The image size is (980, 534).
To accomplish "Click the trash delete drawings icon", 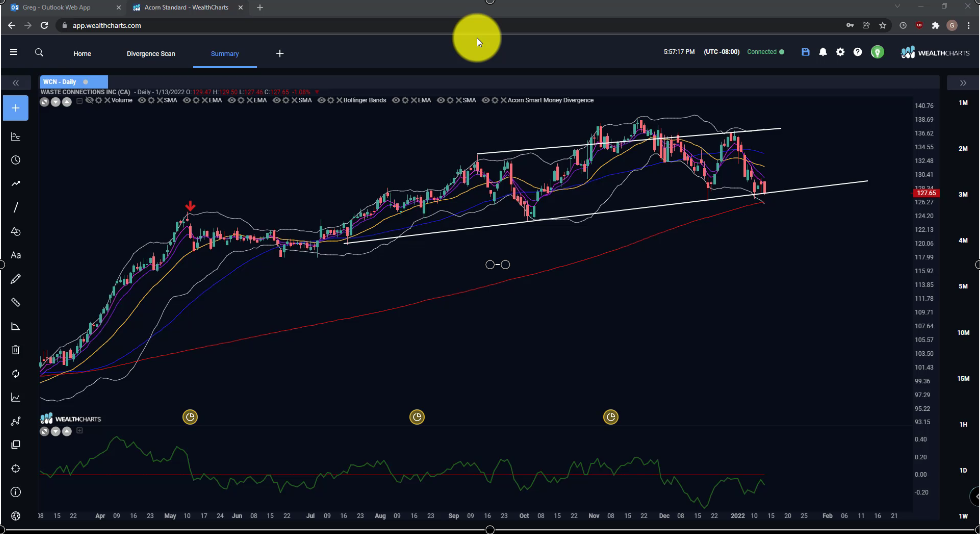I will click(x=16, y=350).
